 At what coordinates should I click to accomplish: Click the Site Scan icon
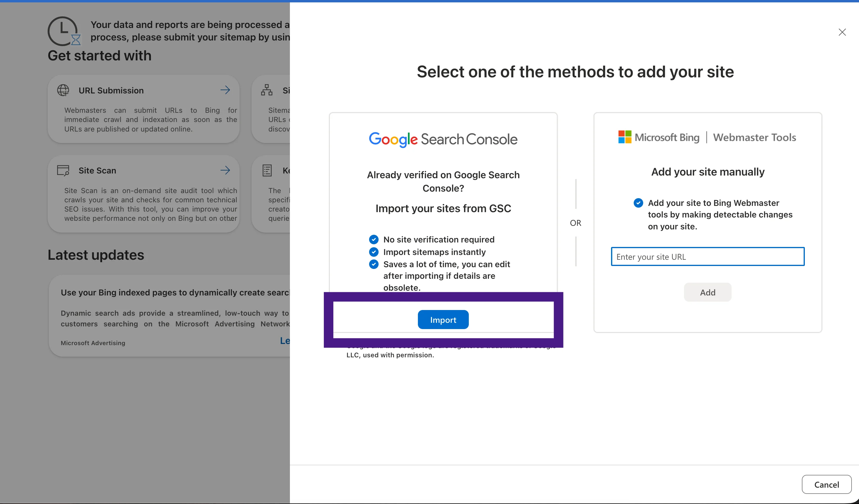point(63,170)
